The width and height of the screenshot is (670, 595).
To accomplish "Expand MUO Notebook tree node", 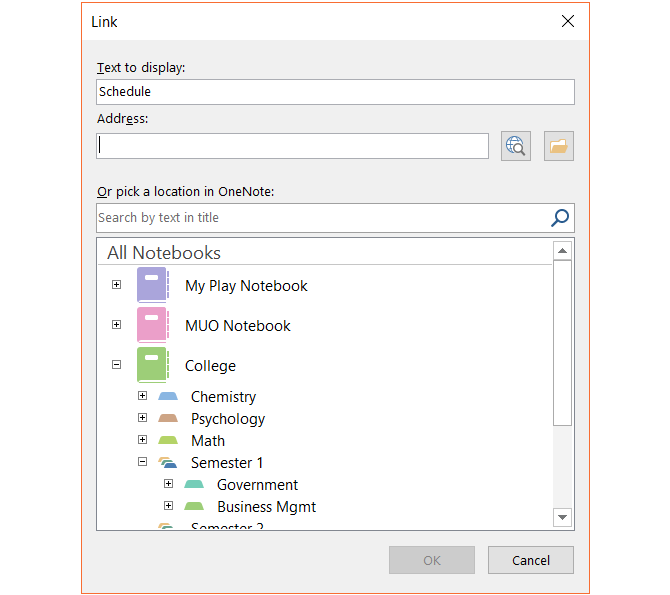I will point(116,325).
